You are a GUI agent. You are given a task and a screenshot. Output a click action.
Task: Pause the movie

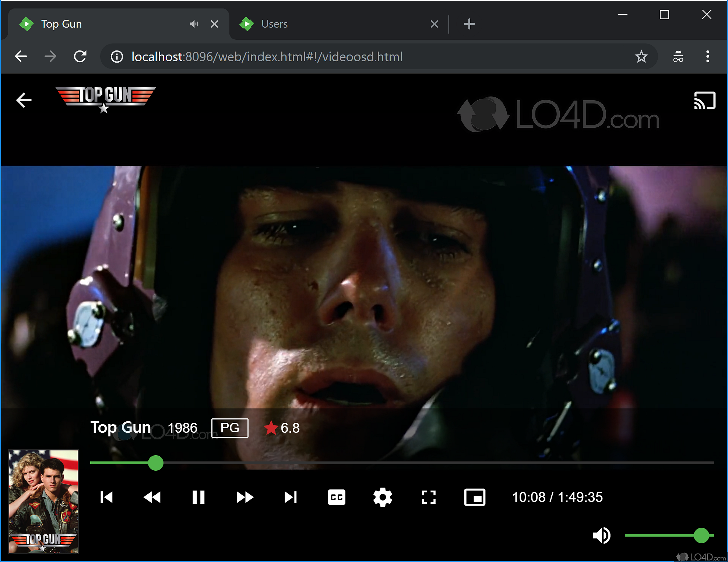(x=198, y=497)
